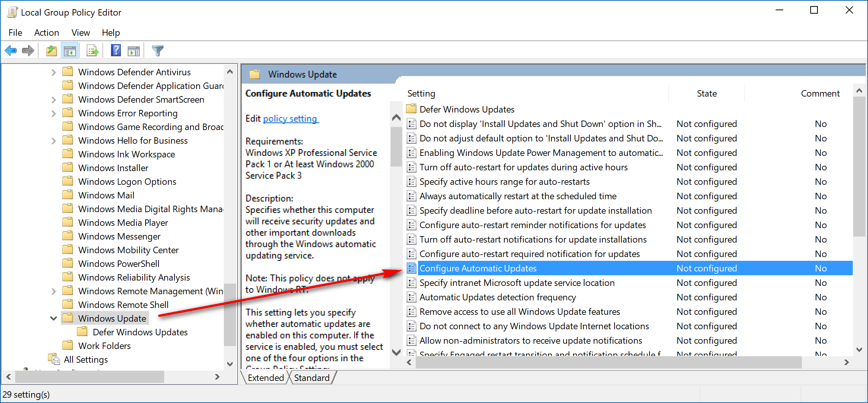This screenshot has height=403, width=868.
Task: Switch to the Standard tab
Action: (312, 378)
